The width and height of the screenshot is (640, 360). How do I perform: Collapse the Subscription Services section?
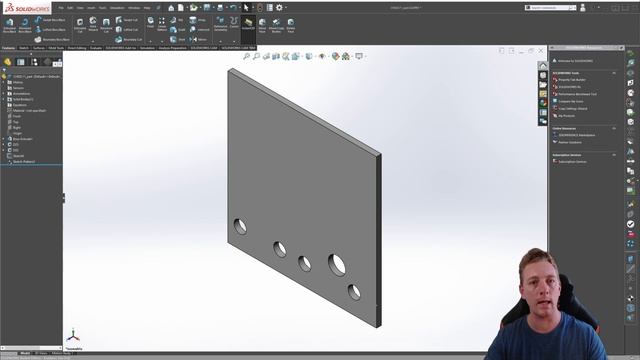coord(614,155)
